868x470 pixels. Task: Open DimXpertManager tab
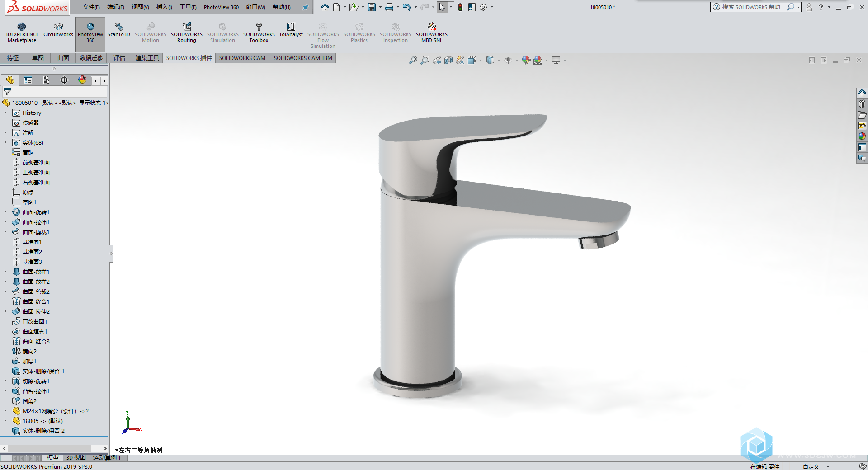pyautogui.click(x=64, y=80)
